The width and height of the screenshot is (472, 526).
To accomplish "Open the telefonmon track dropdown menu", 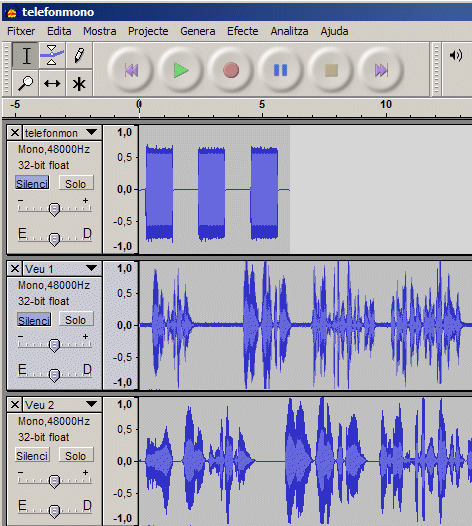I will pyautogui.click(x=91, y=132).
